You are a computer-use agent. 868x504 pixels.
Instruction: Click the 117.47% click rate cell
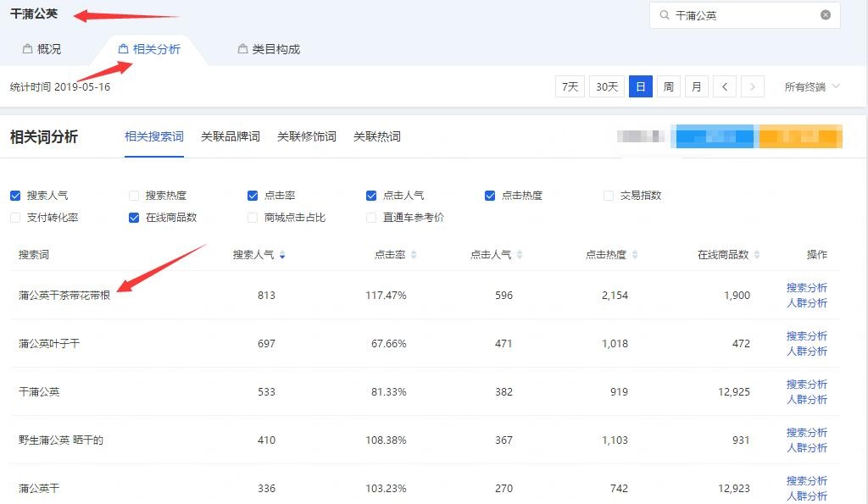(x=386, y=296)
